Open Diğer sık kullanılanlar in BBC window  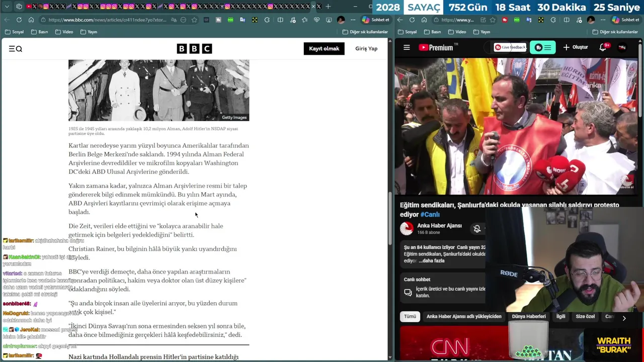(x=365, y=32)
